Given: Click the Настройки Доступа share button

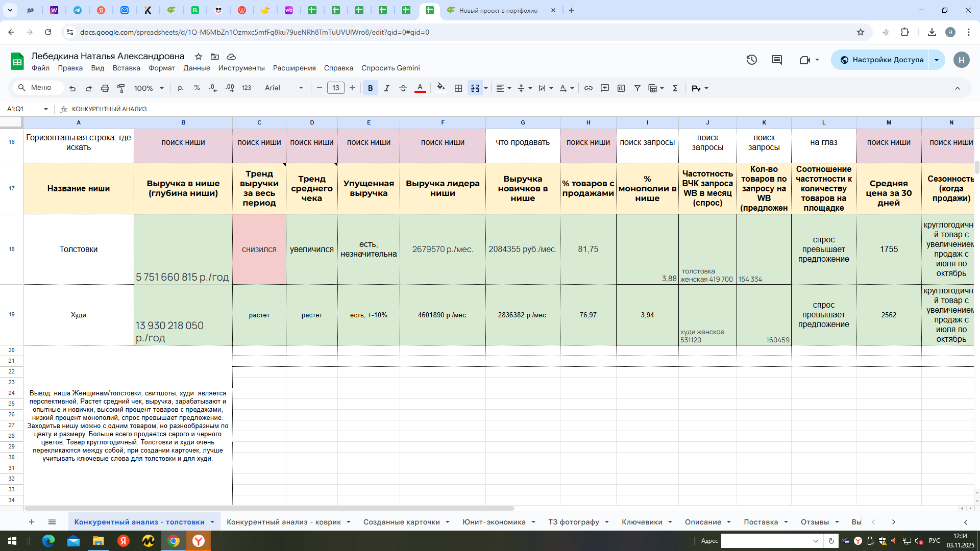Looking at the screenshot, I should 881,60.
